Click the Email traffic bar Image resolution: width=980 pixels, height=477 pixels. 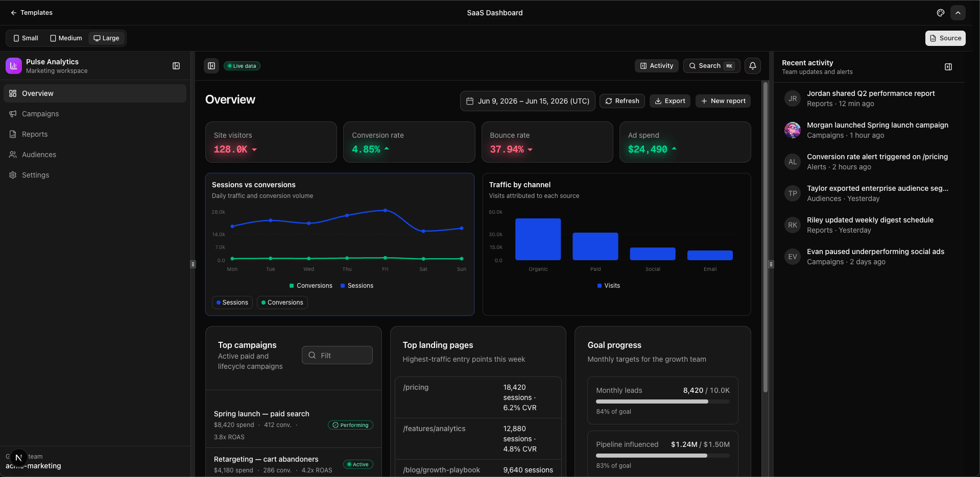pos(710,256)
